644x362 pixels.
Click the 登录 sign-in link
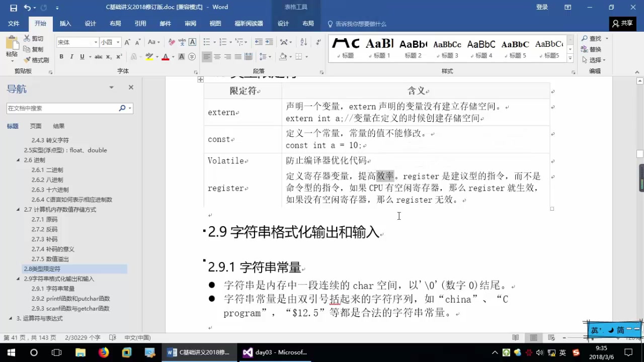541,7
